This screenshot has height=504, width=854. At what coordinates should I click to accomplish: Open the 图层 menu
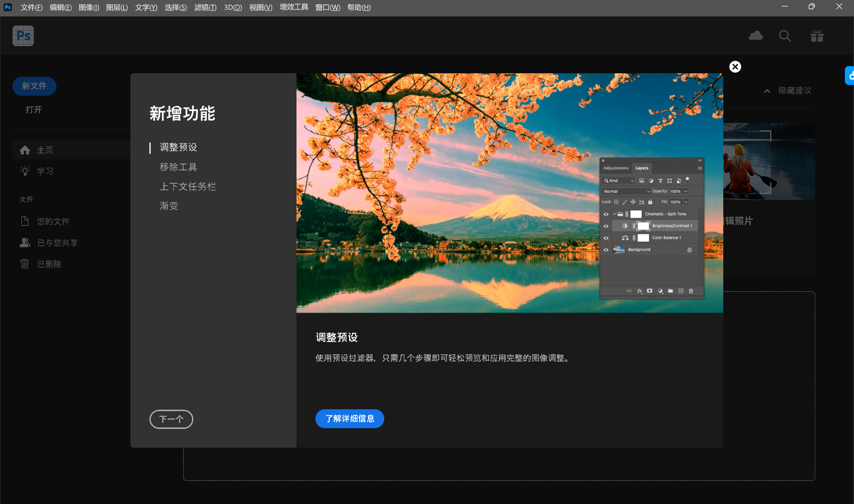[117, 7]
